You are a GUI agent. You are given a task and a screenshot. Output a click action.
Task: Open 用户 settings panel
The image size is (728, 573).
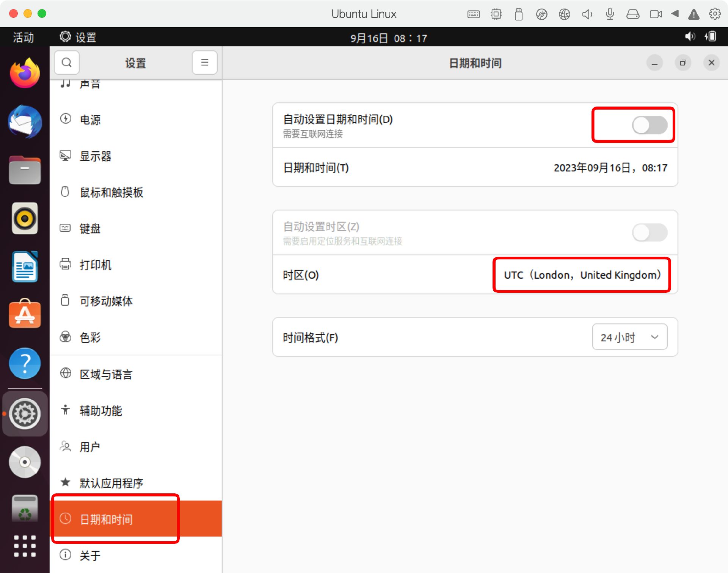pos(136,447)
